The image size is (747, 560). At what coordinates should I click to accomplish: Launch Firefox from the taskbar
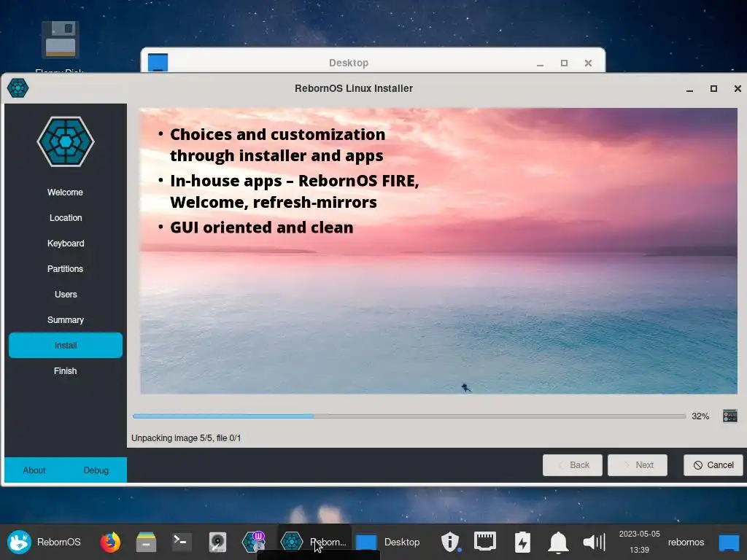point(110,542)
